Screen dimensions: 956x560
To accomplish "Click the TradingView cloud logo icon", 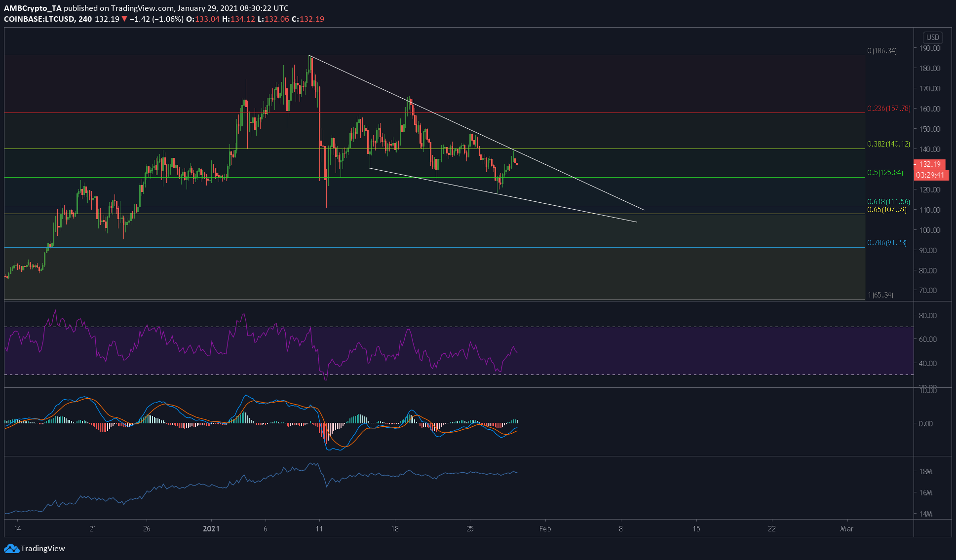I will pos(11,549).
